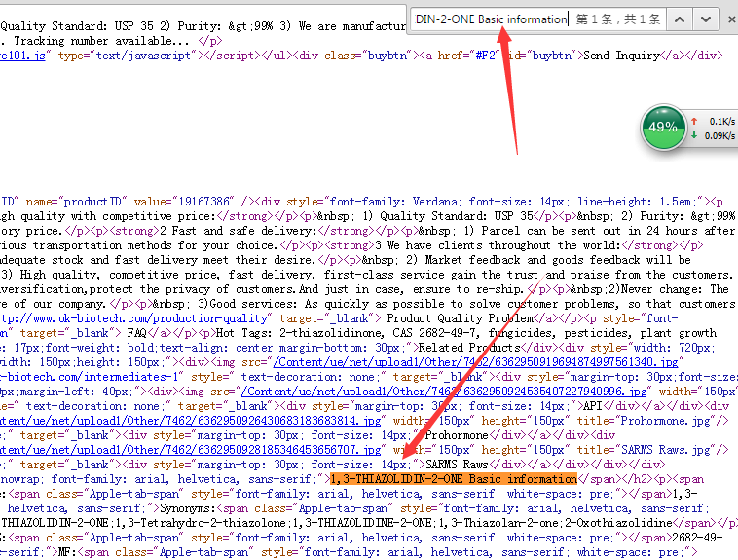
Task: Click the 0.09K/s download speed reading
Action: pyautogui.click(x=719, y=135)
